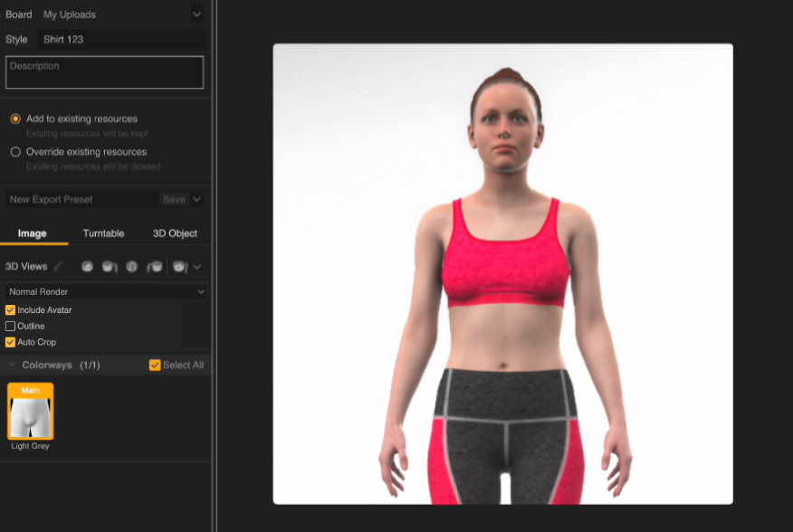Pick the fourth 3D view icon
793x532 pixels.
154,267
